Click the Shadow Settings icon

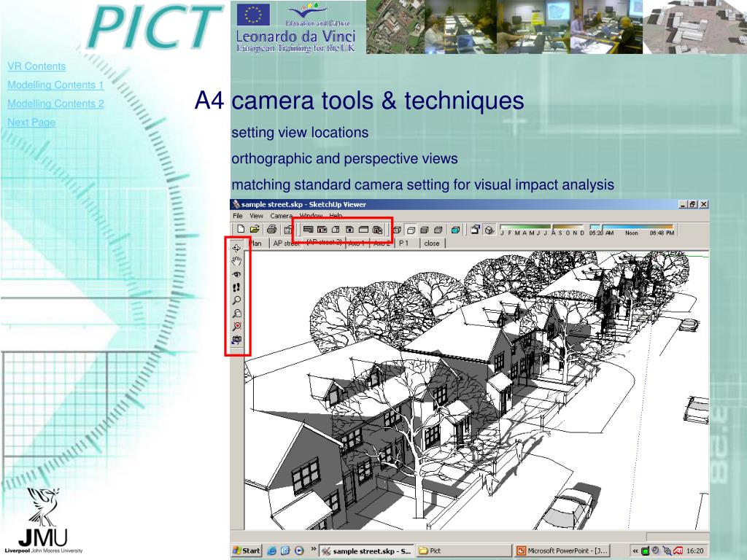click(475, 230)
